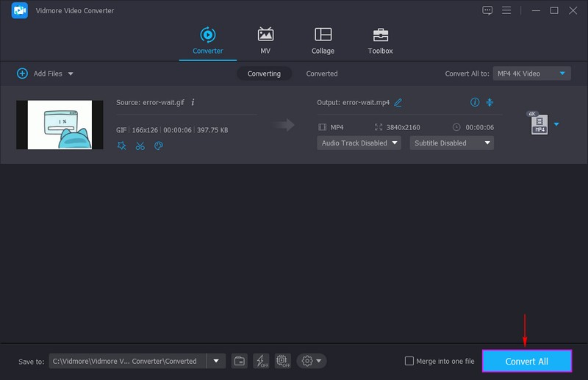Select the error-wait.gif video thumbnail
Screen dimensions: 588x380
tap(60, 125)
